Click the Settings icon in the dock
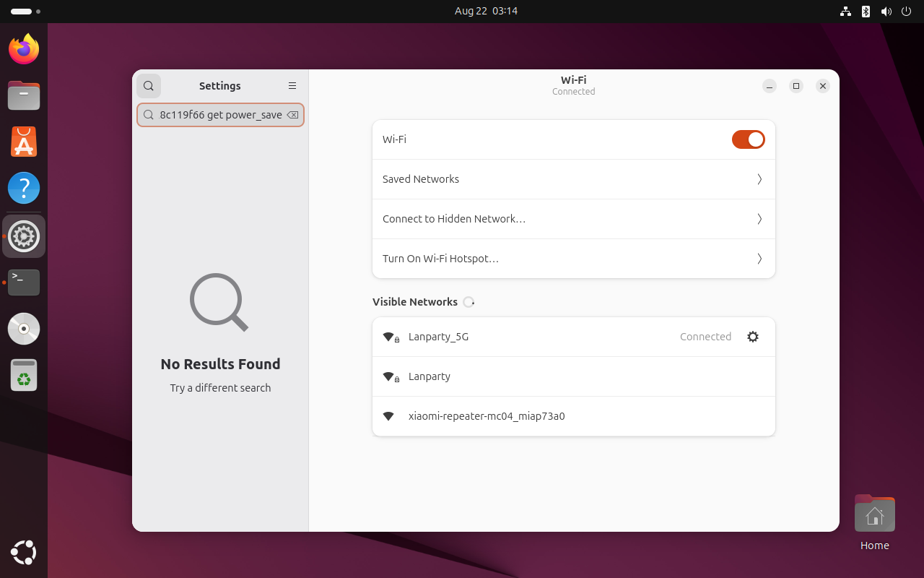The height and width of the screenshot is (578, 924). click(24, 236)
